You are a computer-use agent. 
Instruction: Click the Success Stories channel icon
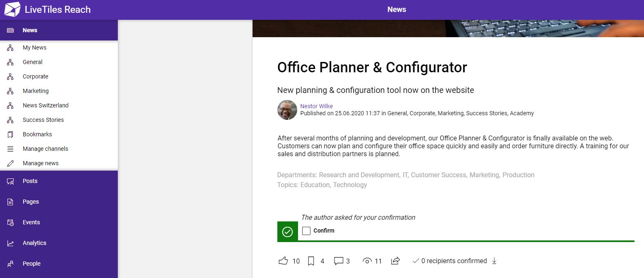[x=10, y=120]
